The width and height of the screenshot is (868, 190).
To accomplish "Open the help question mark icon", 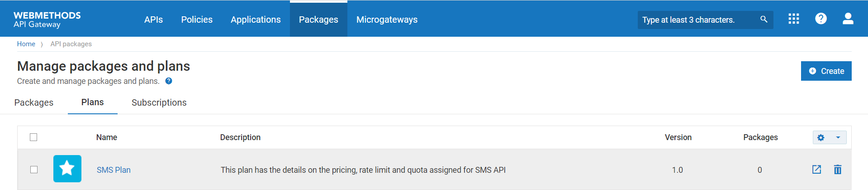I will pyautogui.click(x=821, y=19).
